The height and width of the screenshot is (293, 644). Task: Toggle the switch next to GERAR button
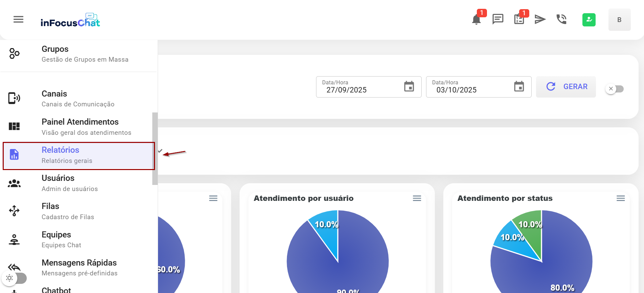[615, 89]
